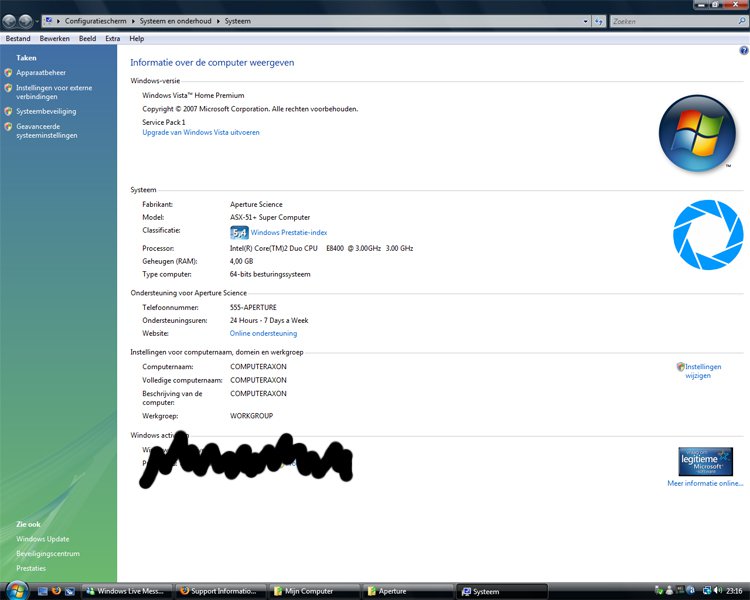750x600 pixels.
Task: Open the address bar history dropdown
Action: 585,21
